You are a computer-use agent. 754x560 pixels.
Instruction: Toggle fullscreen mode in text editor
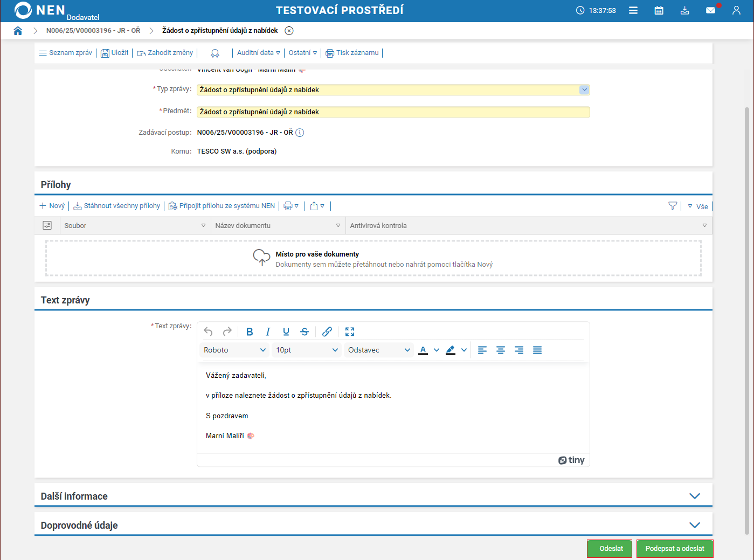pos(350,331)
